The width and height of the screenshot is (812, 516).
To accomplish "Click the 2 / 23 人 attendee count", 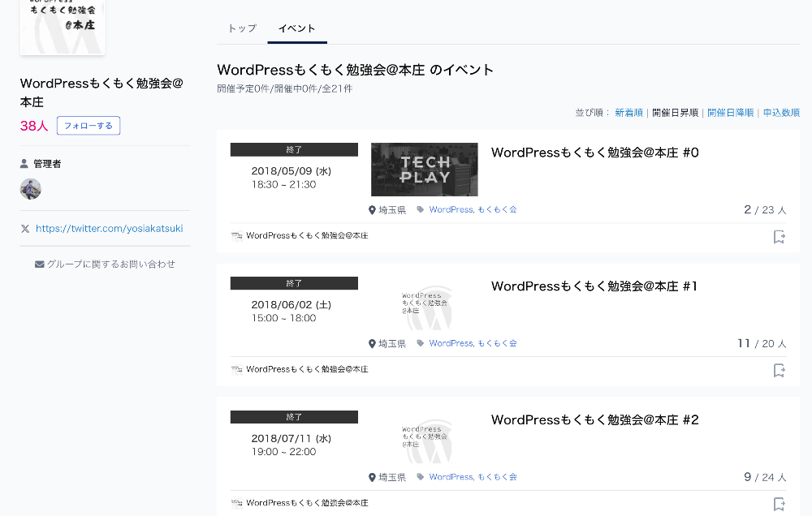I will click(765, 209).
